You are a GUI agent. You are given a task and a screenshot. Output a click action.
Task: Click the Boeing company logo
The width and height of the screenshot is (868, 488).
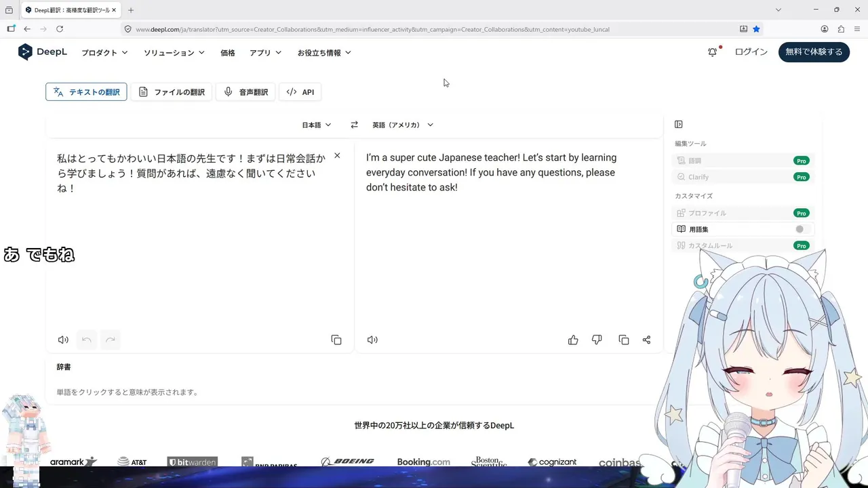point(347,462)
